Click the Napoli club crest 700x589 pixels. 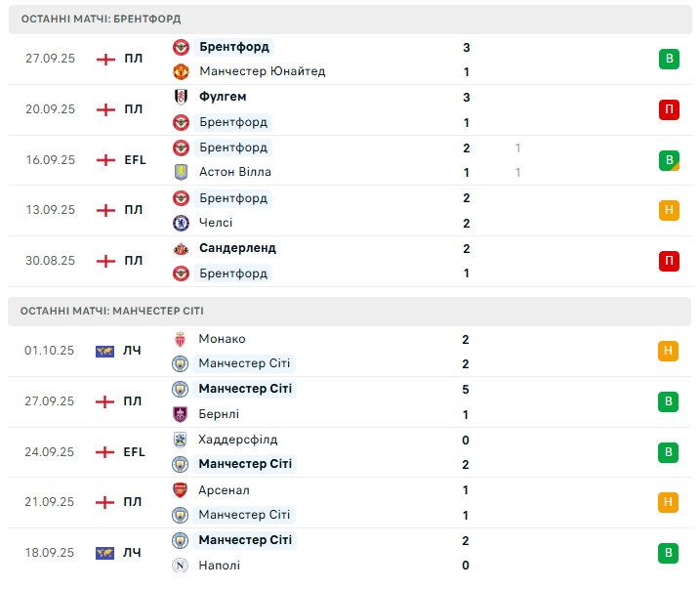[x=181, y=566]
